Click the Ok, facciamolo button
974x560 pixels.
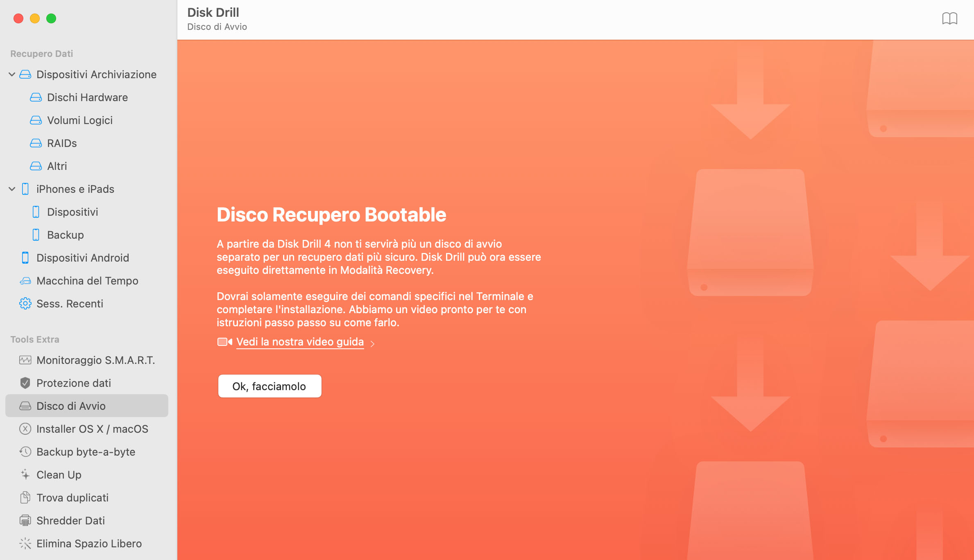269,386
